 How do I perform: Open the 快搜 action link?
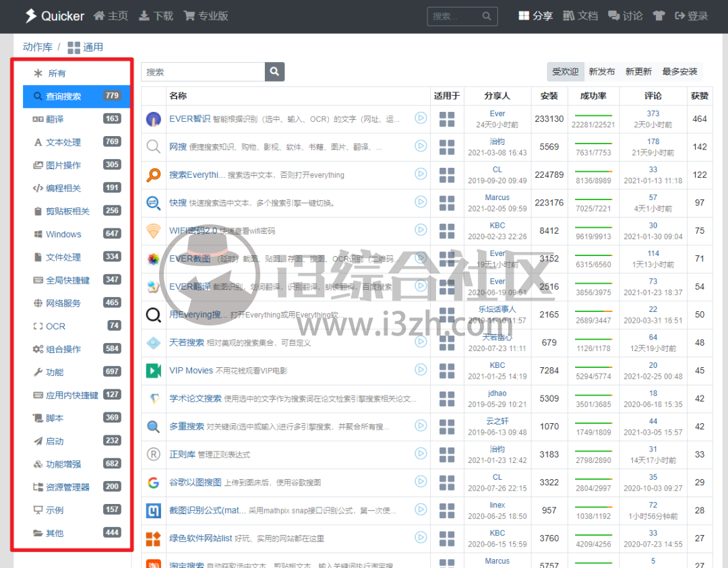tap(178, 203)
